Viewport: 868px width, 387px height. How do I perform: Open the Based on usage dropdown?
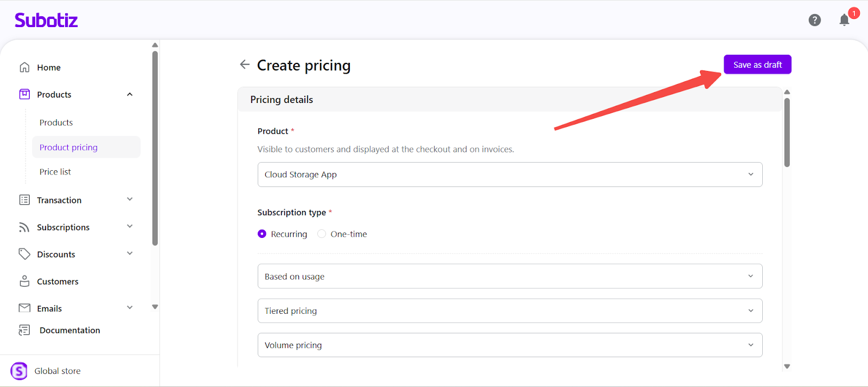pyautogui.click(x=509, y=276)
